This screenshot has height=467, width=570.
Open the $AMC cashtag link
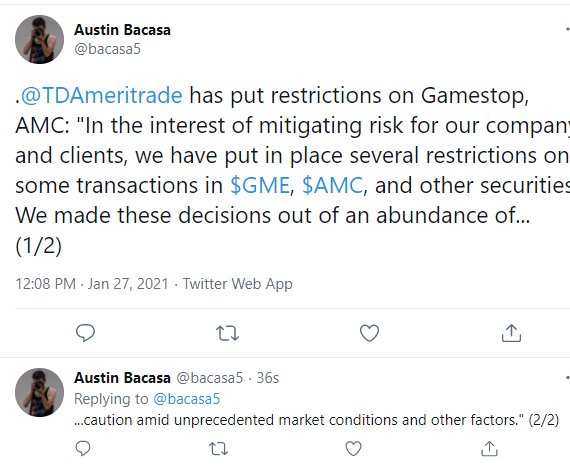pyautogui.click(x=332, y=185)
